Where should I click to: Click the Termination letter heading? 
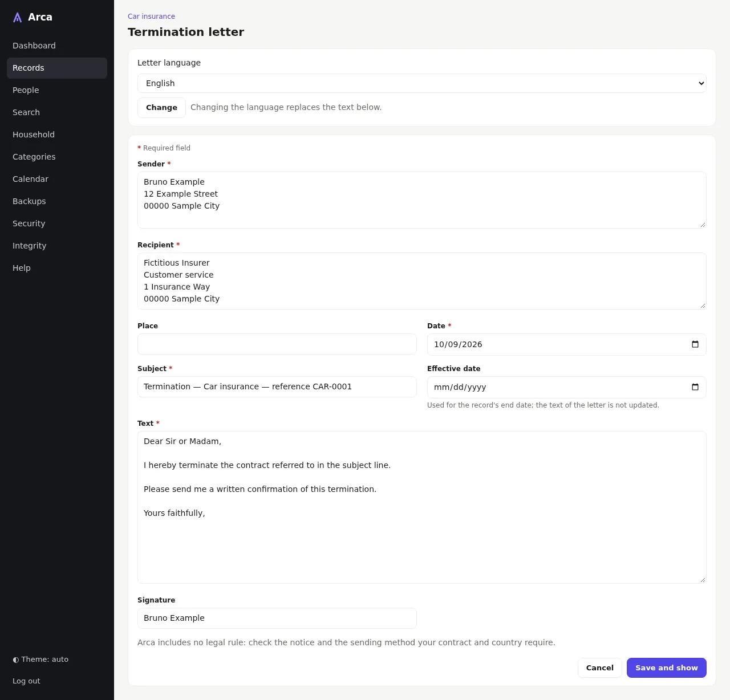pos(186,32)
